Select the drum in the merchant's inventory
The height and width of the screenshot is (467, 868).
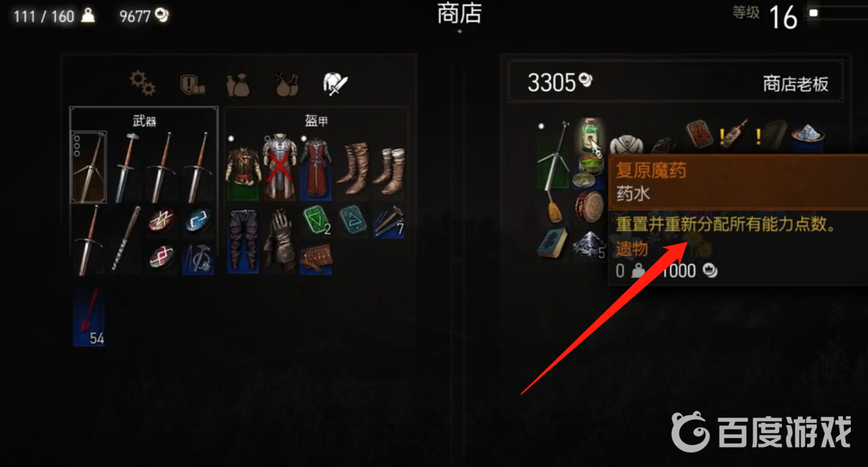[589, 206]
